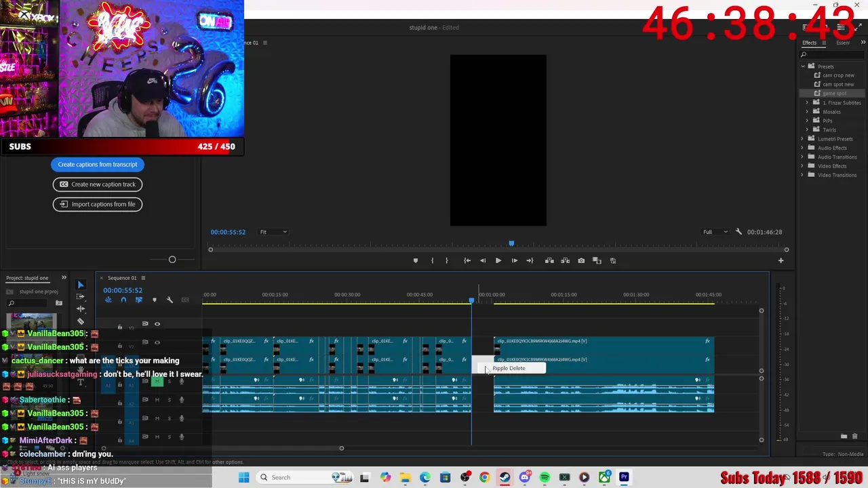Step back one frame
This screenshot has width=868, height=488.
(x=483, y=261)
